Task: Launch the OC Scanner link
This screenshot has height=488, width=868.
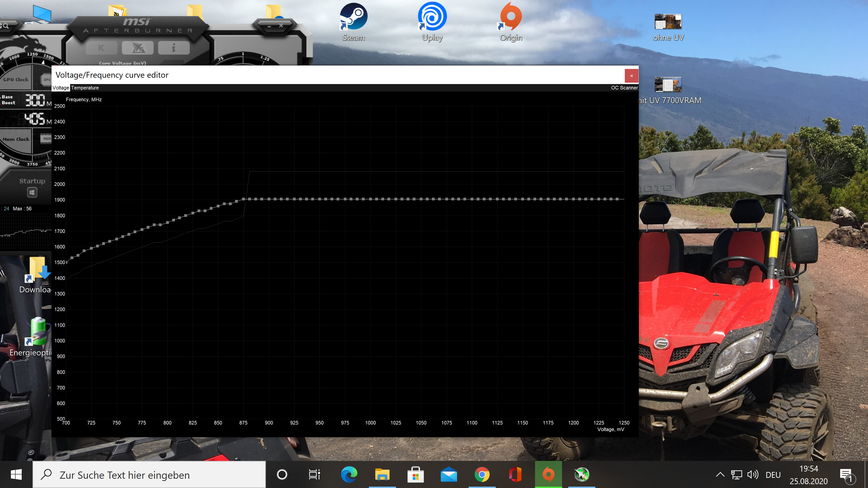Action: [x=624, y=88]
